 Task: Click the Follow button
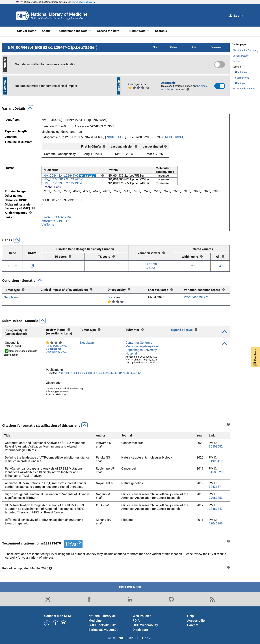coord(174,47)
